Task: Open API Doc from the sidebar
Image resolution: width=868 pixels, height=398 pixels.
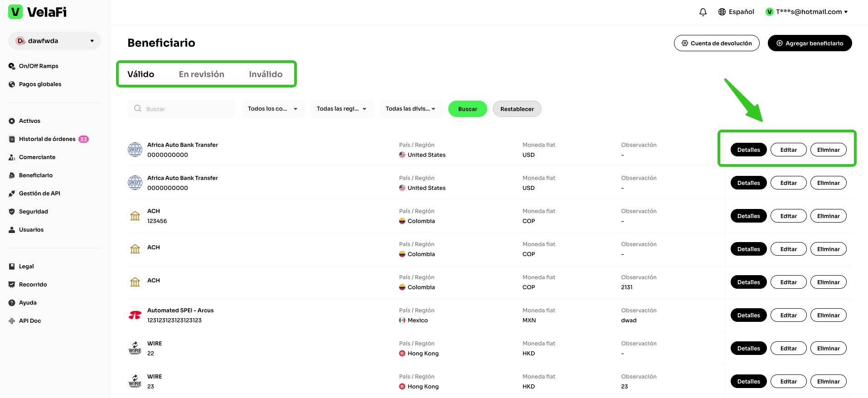Action: pos(30,321)
